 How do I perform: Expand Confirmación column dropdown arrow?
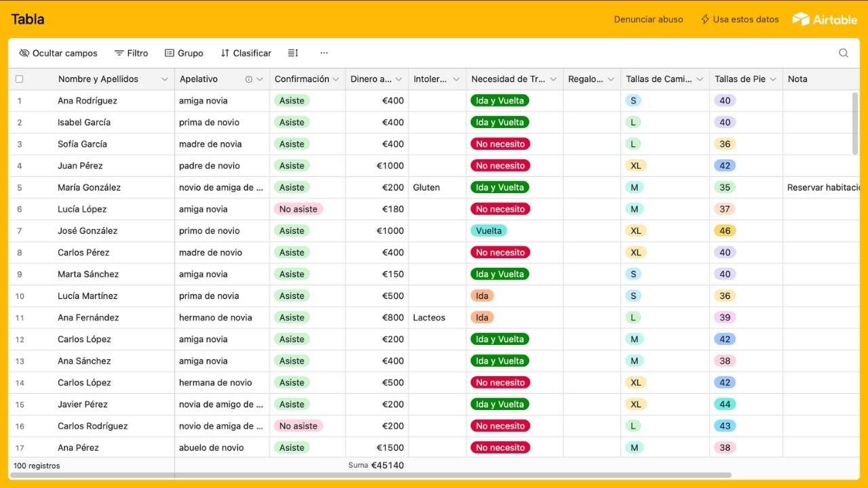point(335,79)
